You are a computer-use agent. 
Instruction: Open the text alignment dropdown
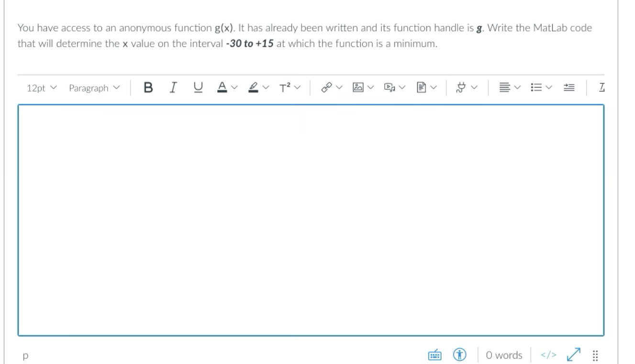506,87
